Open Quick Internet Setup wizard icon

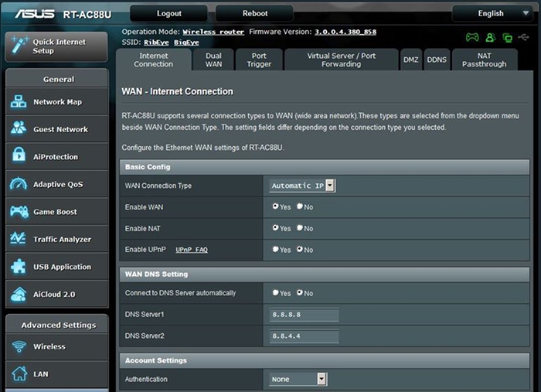pos(19,46)
